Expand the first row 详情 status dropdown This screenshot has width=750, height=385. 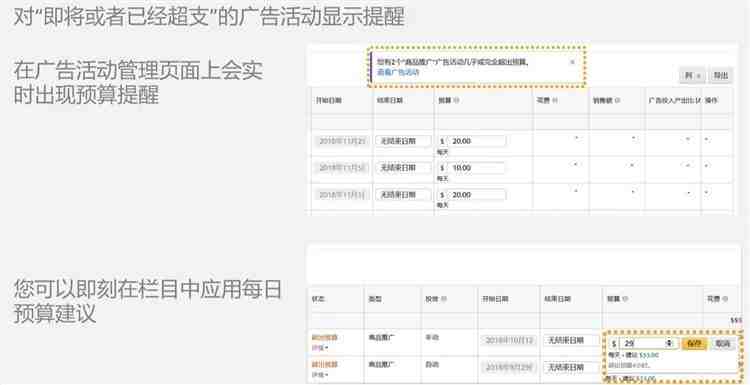(x=320, y=347)
